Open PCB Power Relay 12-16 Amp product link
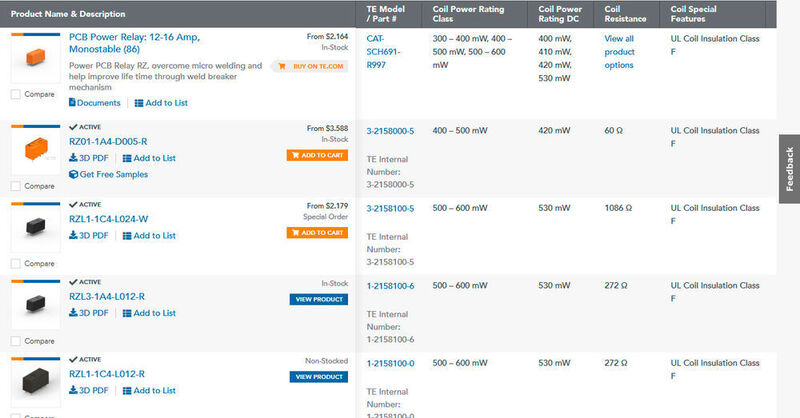 134,43
